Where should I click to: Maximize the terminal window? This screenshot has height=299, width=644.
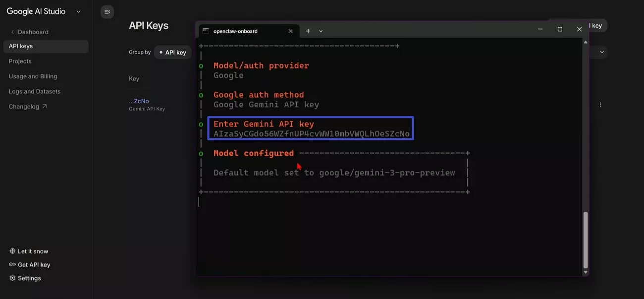click(x=560, y=29)
